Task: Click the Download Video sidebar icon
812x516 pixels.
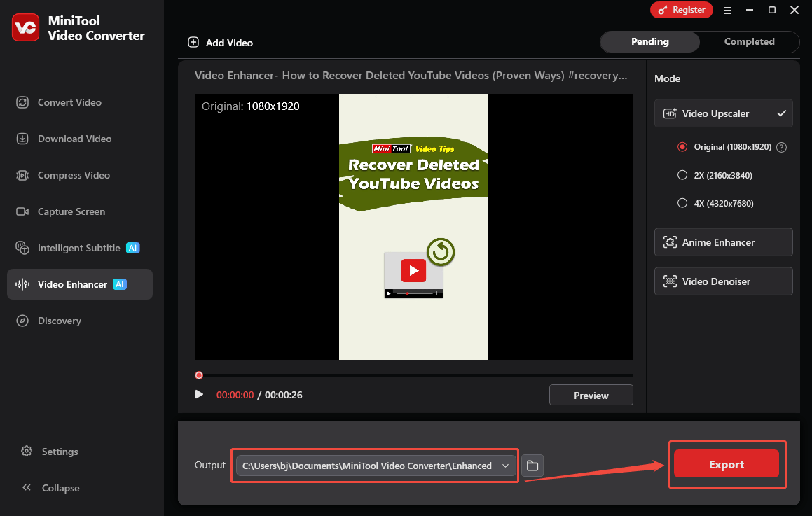Action: pyautogui.click(x=22, y=139)
